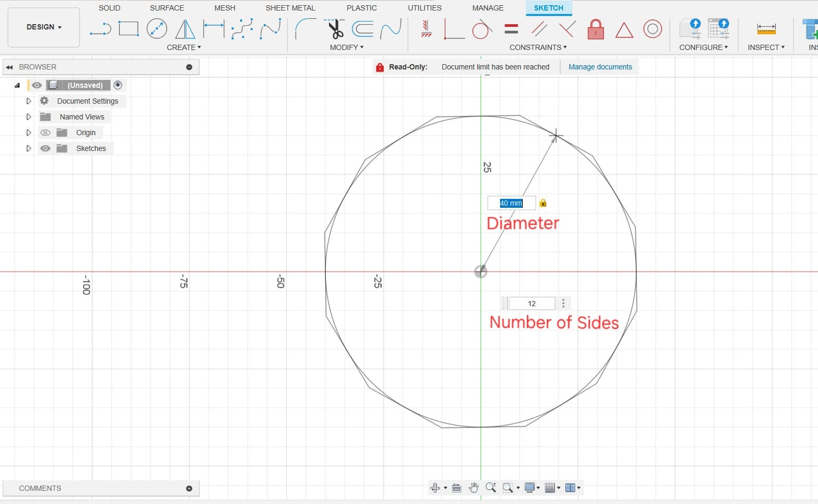Select the Line sketch tool
This screenshot has width=818, height=504.
[x=101, y=29]
